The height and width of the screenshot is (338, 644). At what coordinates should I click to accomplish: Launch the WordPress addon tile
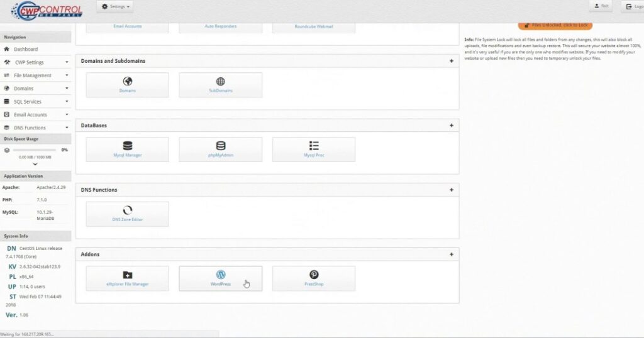tap(221, 278)
